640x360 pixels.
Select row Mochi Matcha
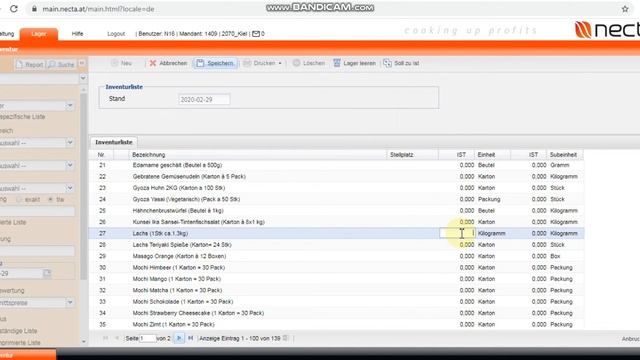coord(336,290)
